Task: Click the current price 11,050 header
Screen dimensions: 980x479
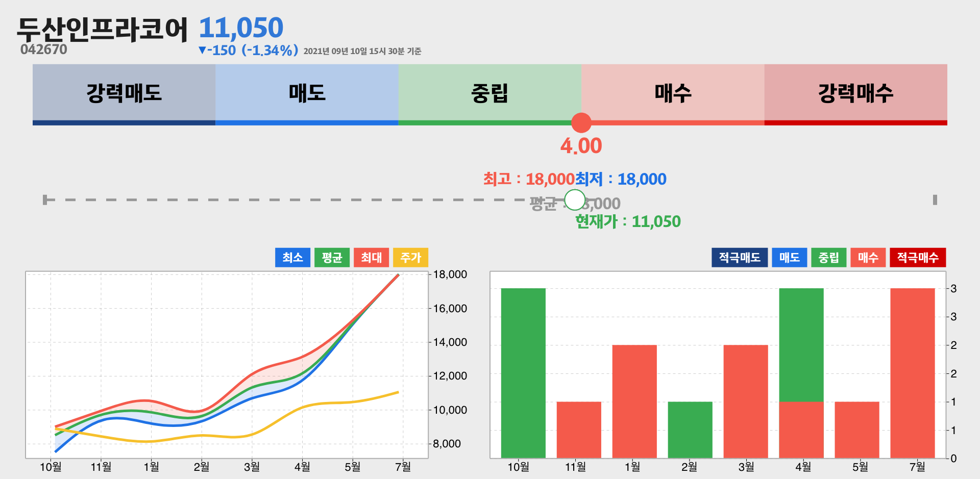Action: 241,28
